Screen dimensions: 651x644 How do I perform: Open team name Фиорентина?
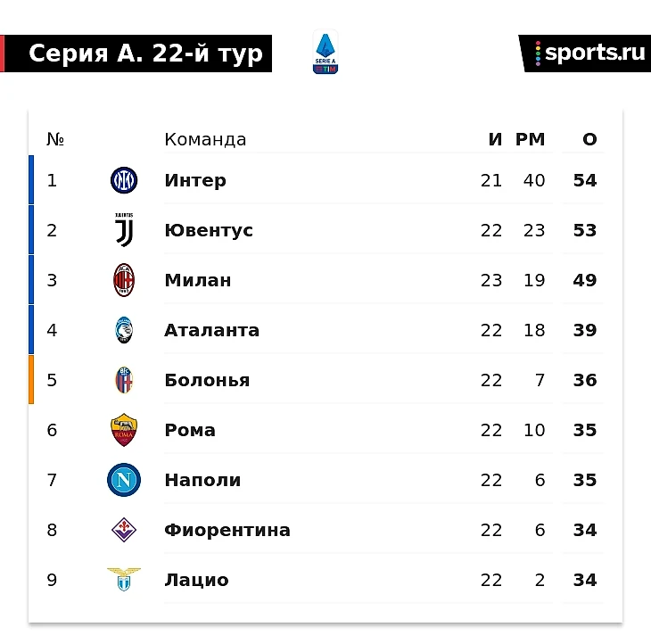point(227,530)
